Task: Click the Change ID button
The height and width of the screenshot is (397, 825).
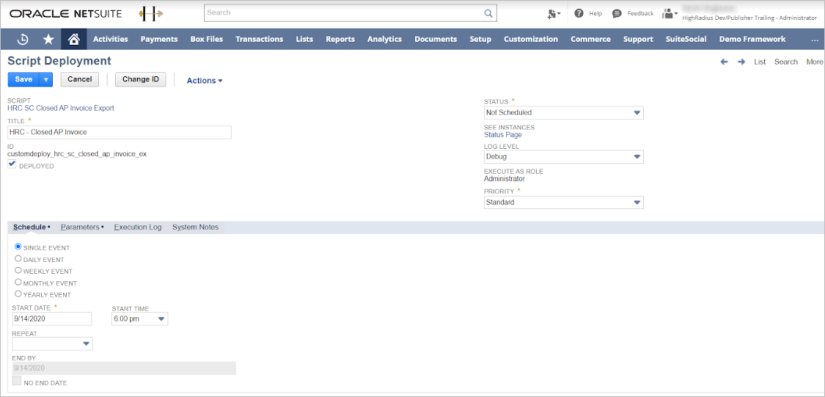Action: coord(140,79)
